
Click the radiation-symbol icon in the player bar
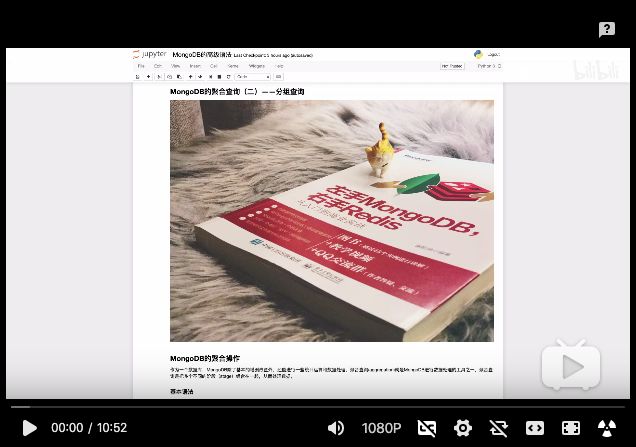607,428
